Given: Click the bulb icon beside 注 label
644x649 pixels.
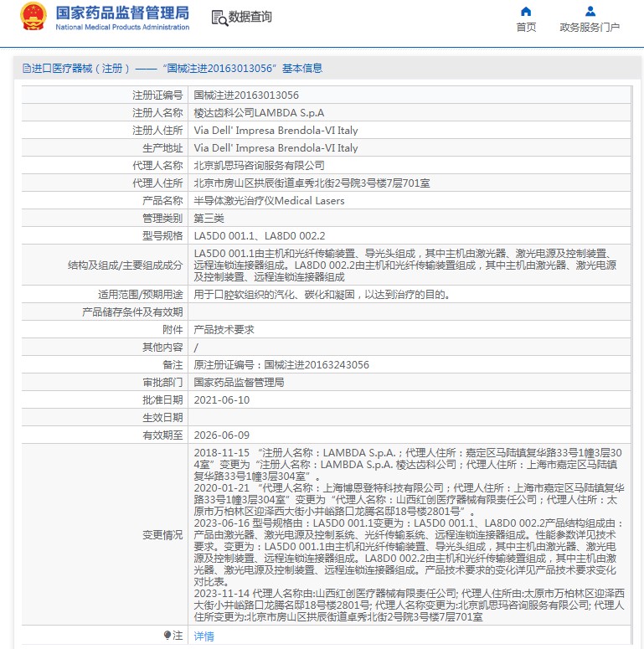Looking at the screenshot, I should click(x=167, y=636).
